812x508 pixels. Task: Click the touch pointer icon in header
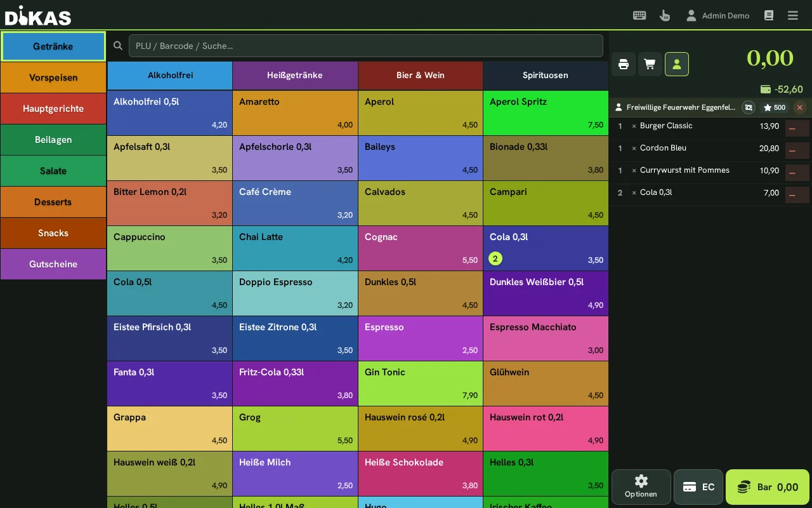[665, 15]
